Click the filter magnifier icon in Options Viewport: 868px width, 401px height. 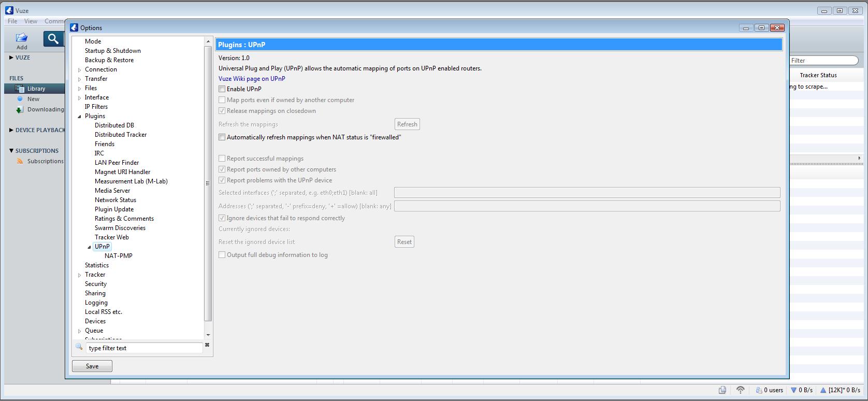tap(79, 347)
